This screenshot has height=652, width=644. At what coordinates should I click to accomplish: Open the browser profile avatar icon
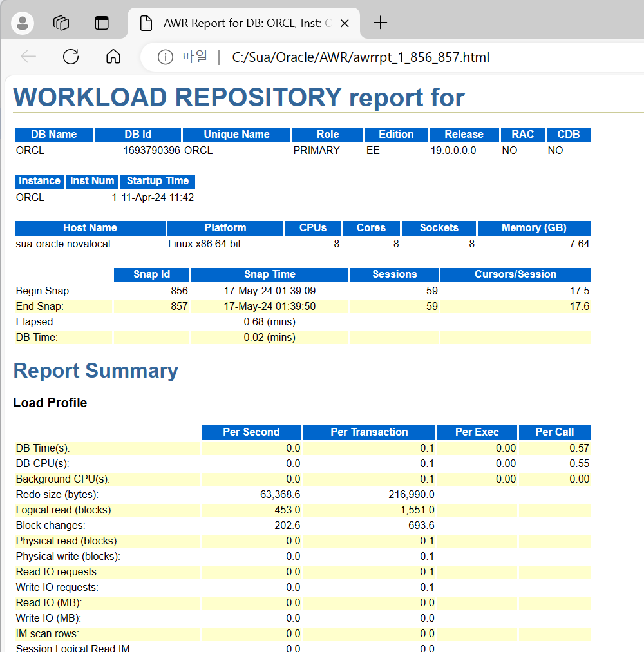click(23, 23)
